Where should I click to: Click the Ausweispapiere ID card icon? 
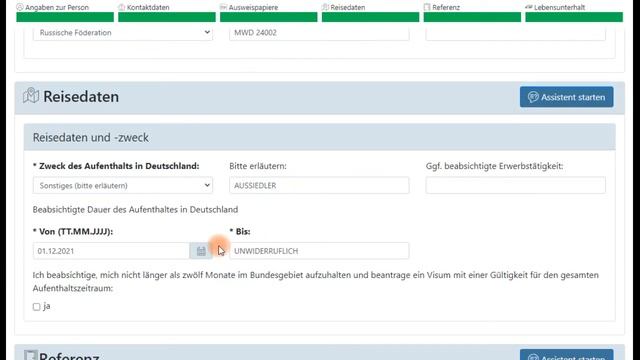223,7
